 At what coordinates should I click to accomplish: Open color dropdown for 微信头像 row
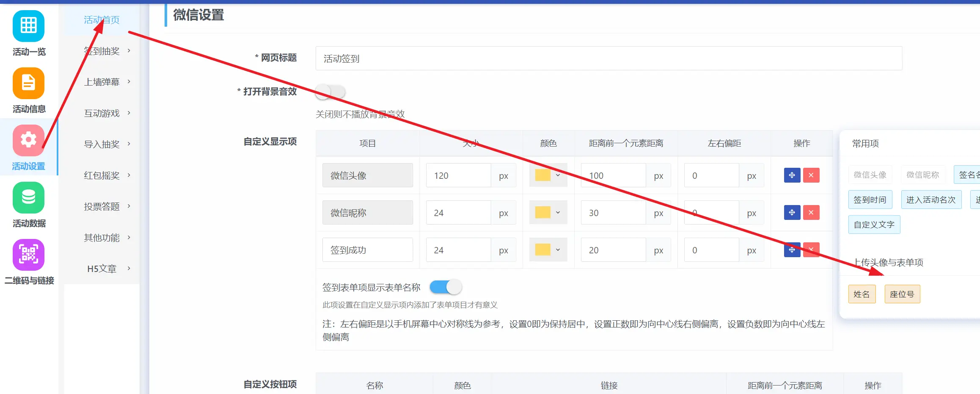tap(548, 175)
